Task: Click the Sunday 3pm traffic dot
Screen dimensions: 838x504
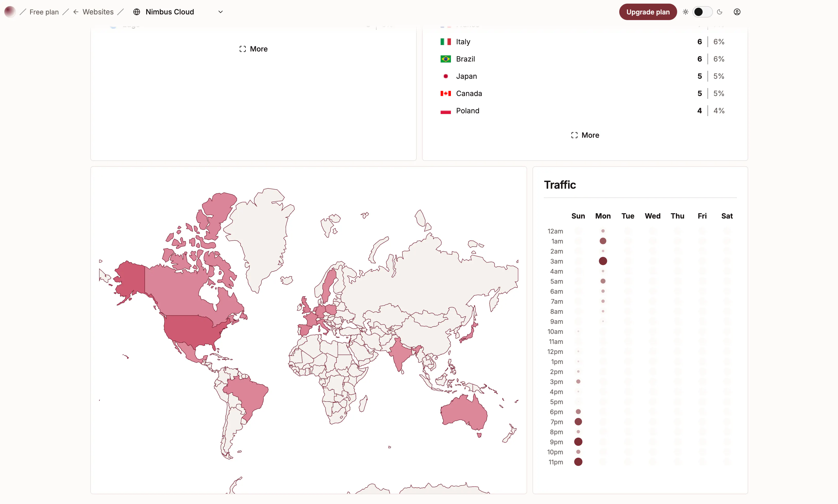Action: (578, 382)
